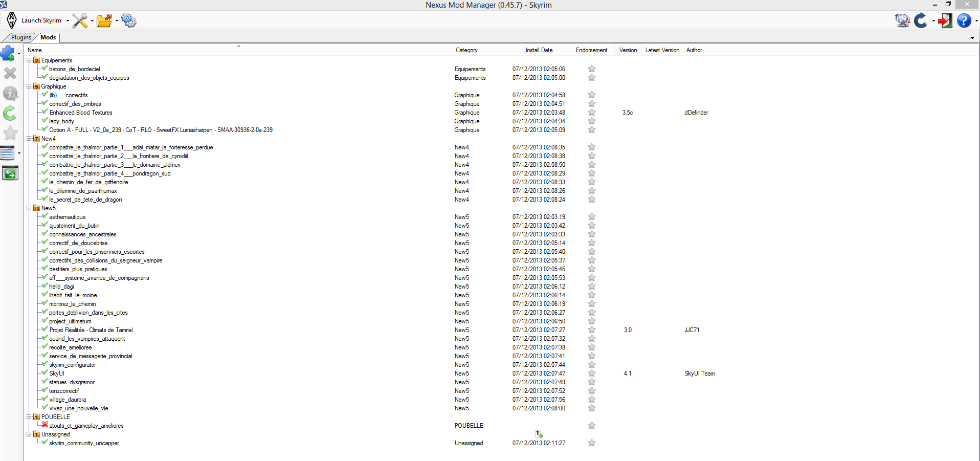Open settings with the blue gears icon
The image size is (980, 461).
(x=129, y=20)
